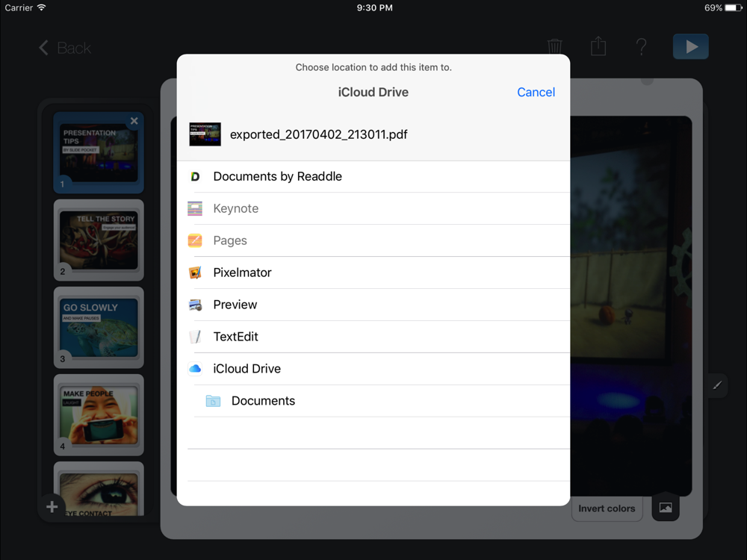The image size is (747, 560).
Task: Add a new slide with the plus icon
Action: pyautogui.click(x=52, y=507)
